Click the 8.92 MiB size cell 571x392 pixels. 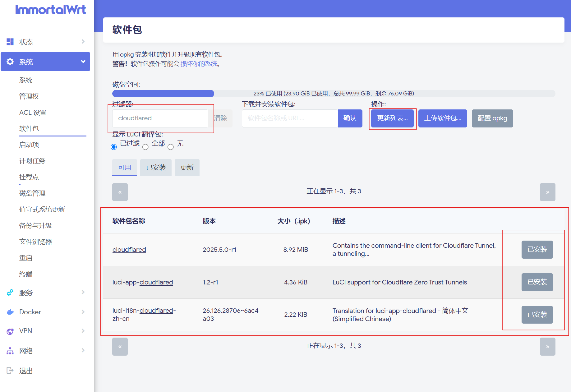click(296, 250)
